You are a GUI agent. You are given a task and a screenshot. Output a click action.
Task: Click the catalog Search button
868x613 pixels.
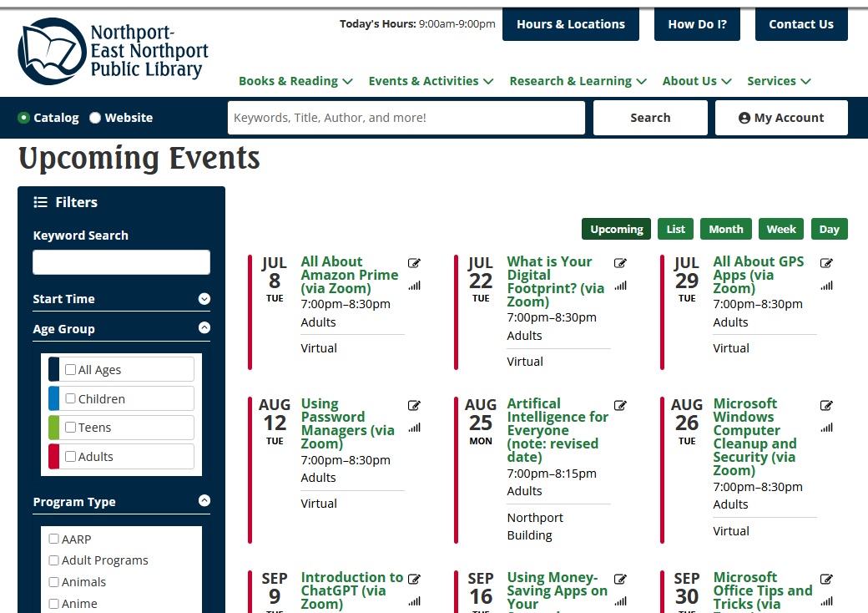(650, 118)
